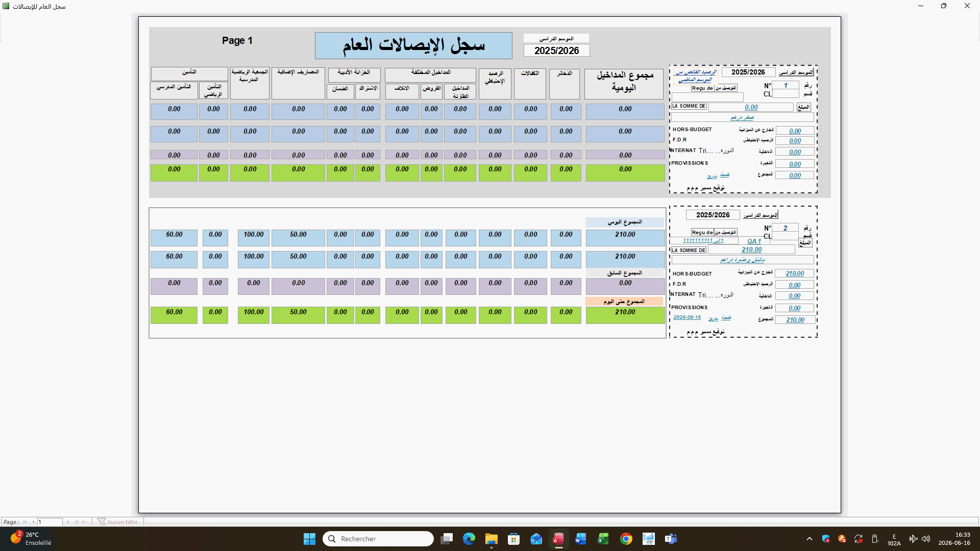
Task: Click the الكفالات column header
Action: pyautogui.click(x=530, y=84)
